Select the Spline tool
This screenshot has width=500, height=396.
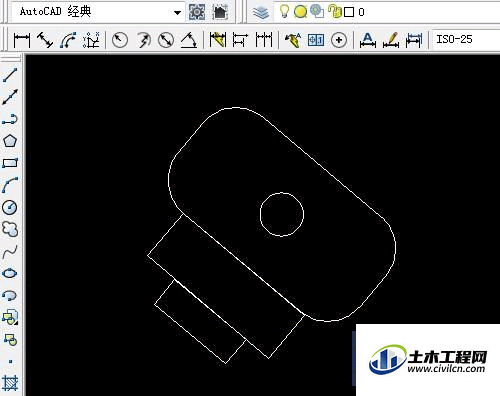10,251
